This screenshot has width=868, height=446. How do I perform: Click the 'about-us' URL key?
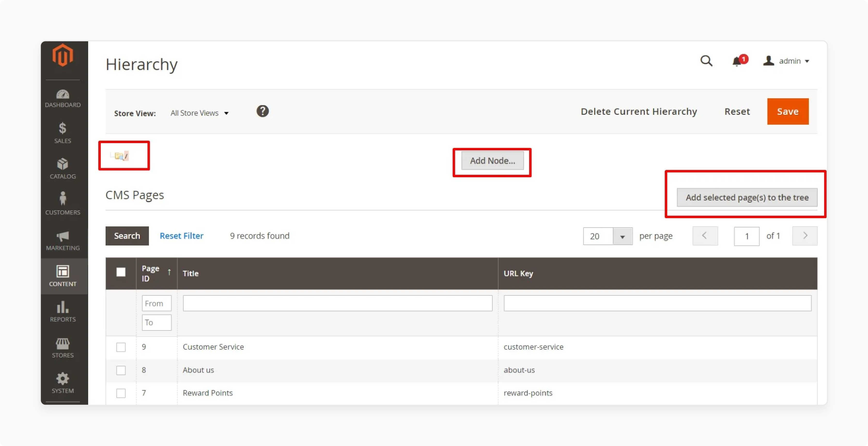[519, 370]
